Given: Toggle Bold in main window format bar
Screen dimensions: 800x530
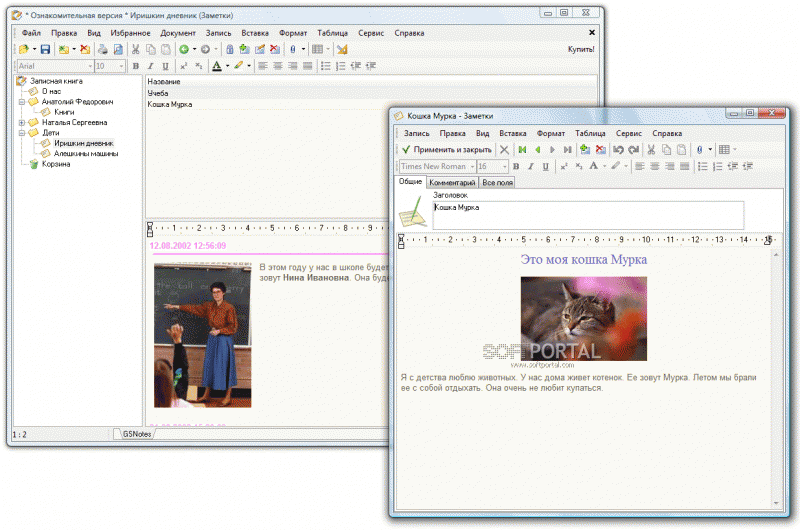Looking at the screenshot, I should pyautogui.click(x=136, y=66).
